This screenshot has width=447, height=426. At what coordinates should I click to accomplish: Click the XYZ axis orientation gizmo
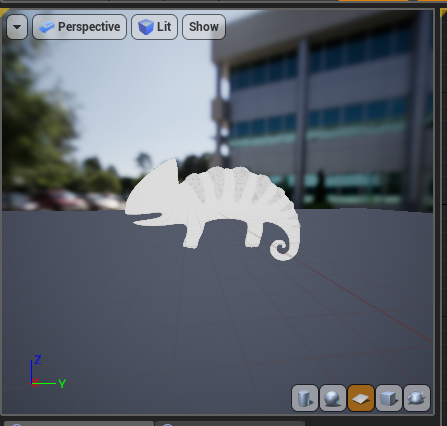(47, 373)
